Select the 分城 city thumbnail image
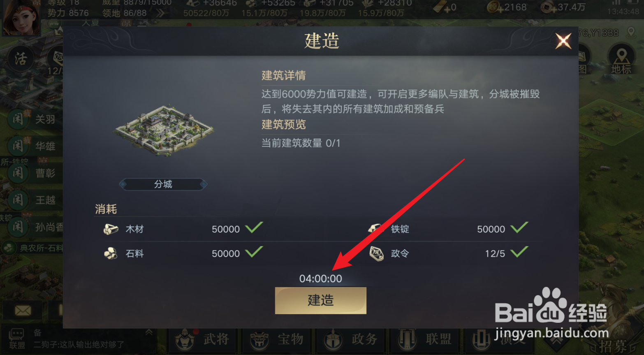This screenshot has width=644, height=355. pyautogui.click(x=164, y=130)
